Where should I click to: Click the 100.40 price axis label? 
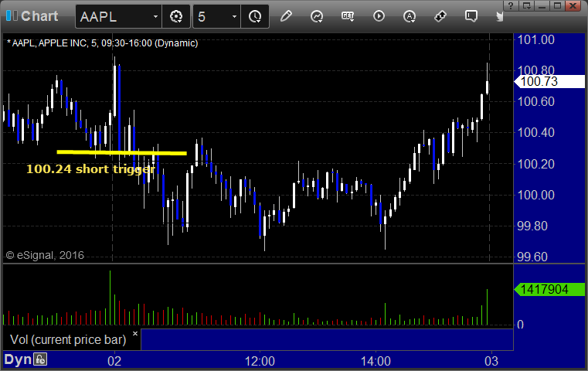click(x=535, y=132)
